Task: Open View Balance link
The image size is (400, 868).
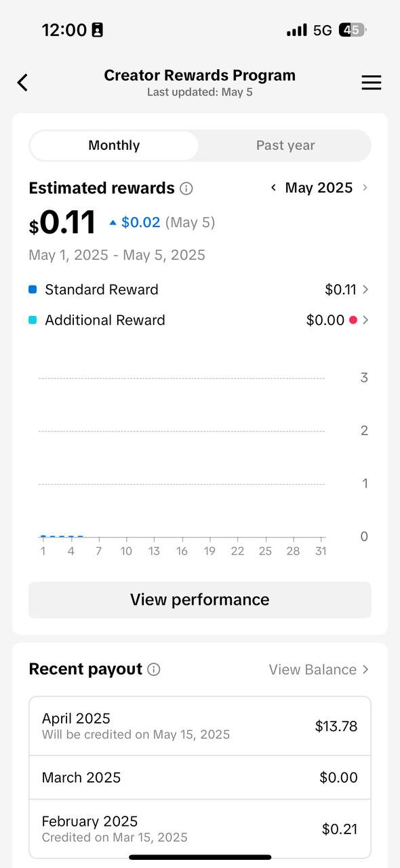Action: [x=319, y=669]
